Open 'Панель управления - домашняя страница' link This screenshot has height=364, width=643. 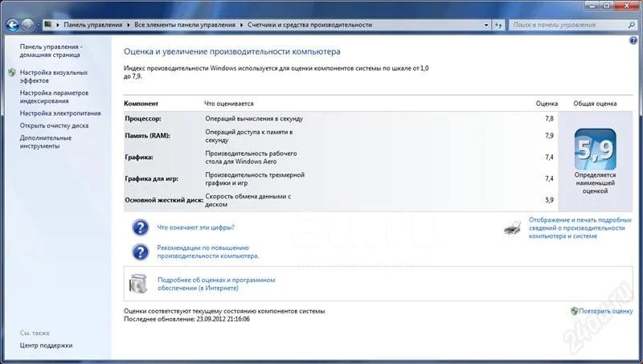pyautogui.click(x=51, y=51)
